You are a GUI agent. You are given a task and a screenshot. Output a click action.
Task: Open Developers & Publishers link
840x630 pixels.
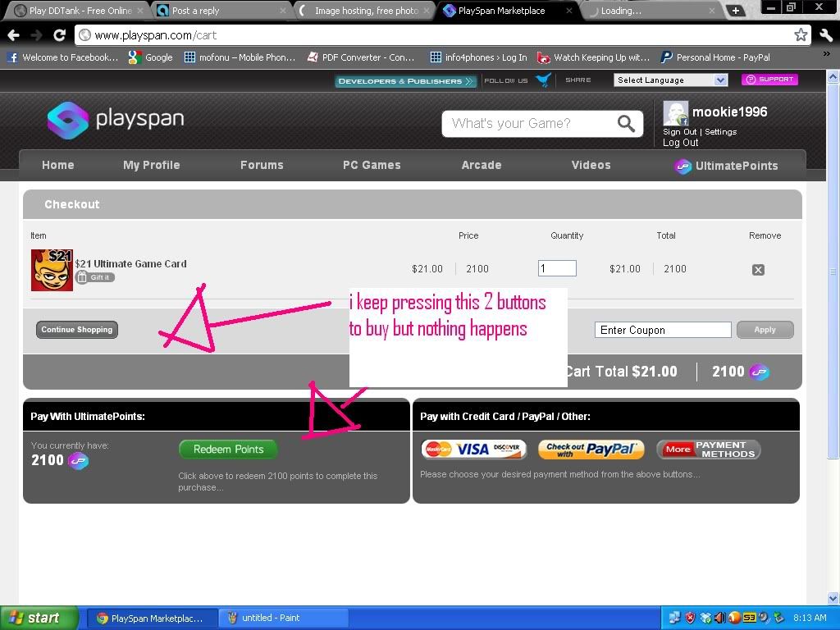point(405,81)
